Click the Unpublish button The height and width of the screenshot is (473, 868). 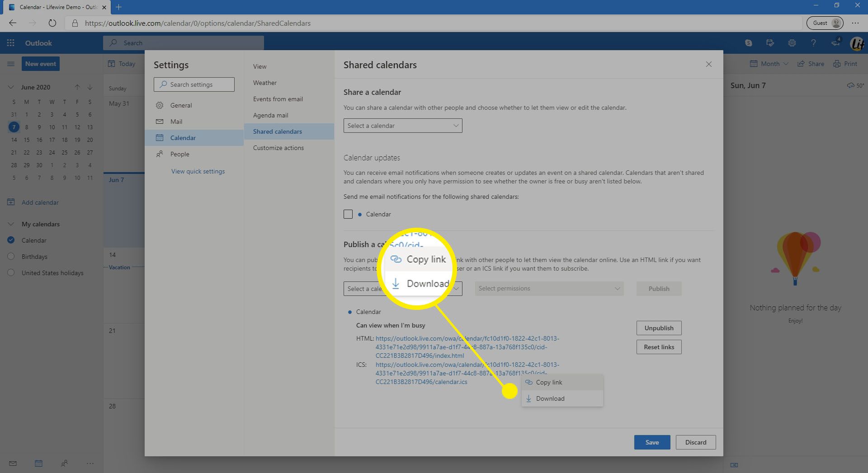(x=659, y=328)
